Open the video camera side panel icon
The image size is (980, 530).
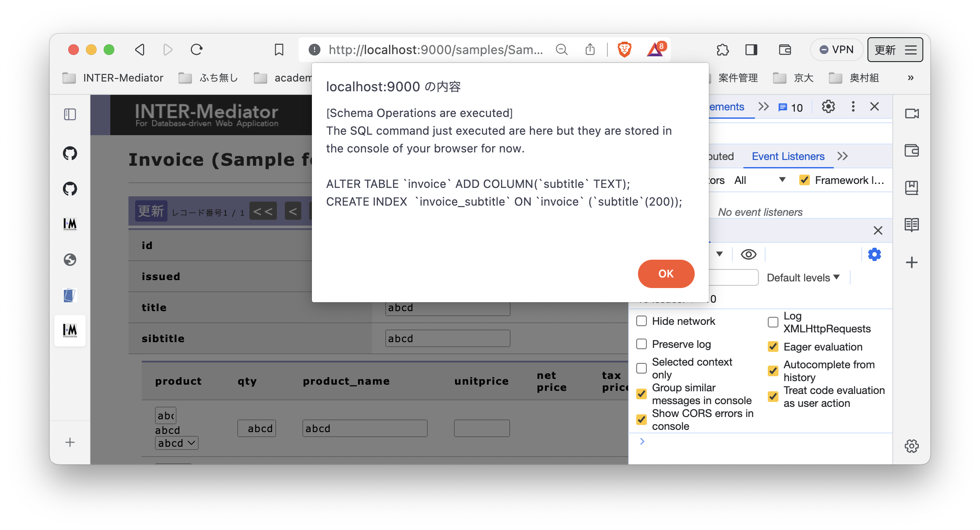[x=912, y=114]
